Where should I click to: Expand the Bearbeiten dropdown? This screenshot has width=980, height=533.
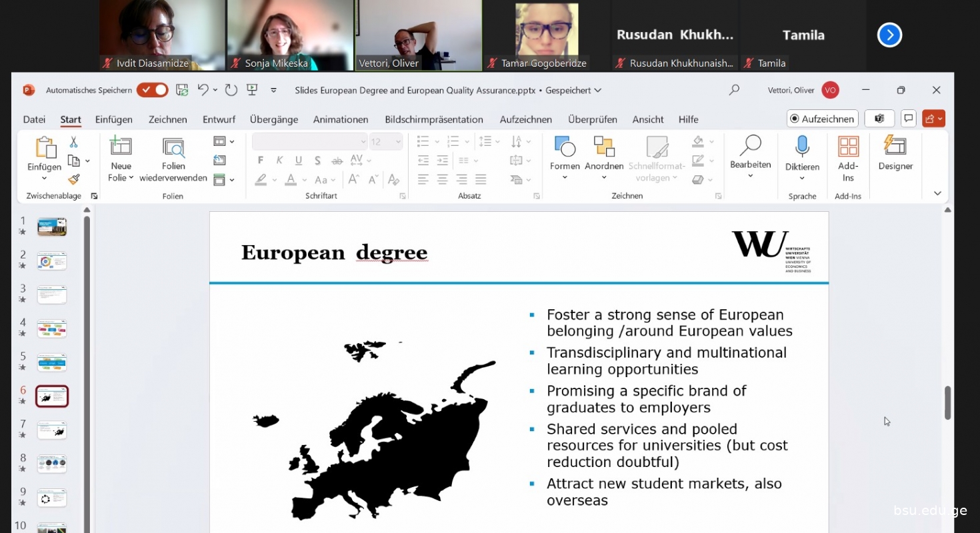[x=750, y=176]
